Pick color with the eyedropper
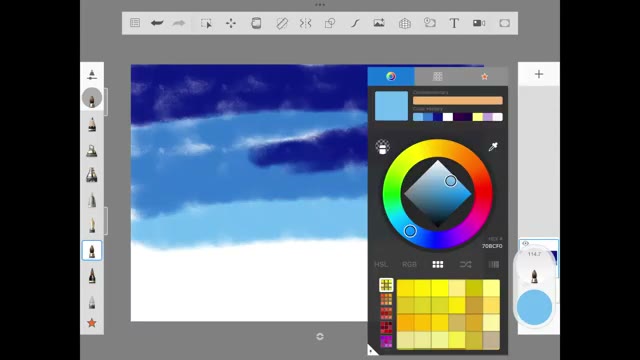Viewport: 640px width, 360px height. pyautogui.click(x=493, y=147)
